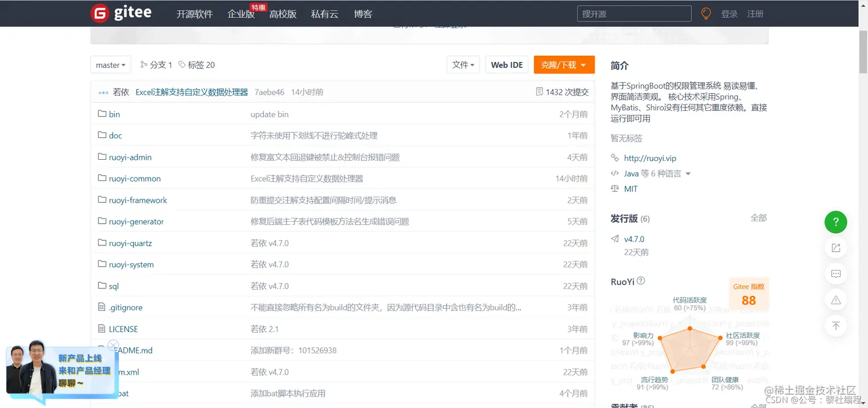Click the share floating icon

coord(836,248)
